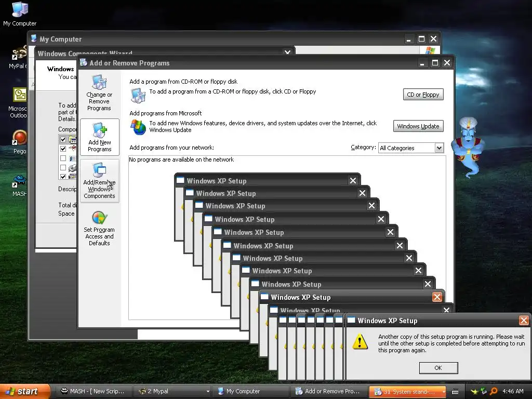Expand the System stand-by taskbar group arrow
This screenshot has width=532, height=399.
pos(443,392)
